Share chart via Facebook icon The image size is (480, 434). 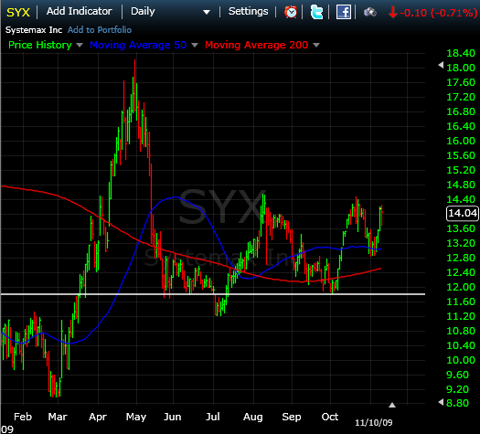pyautogui.click(x=343, y=12)
